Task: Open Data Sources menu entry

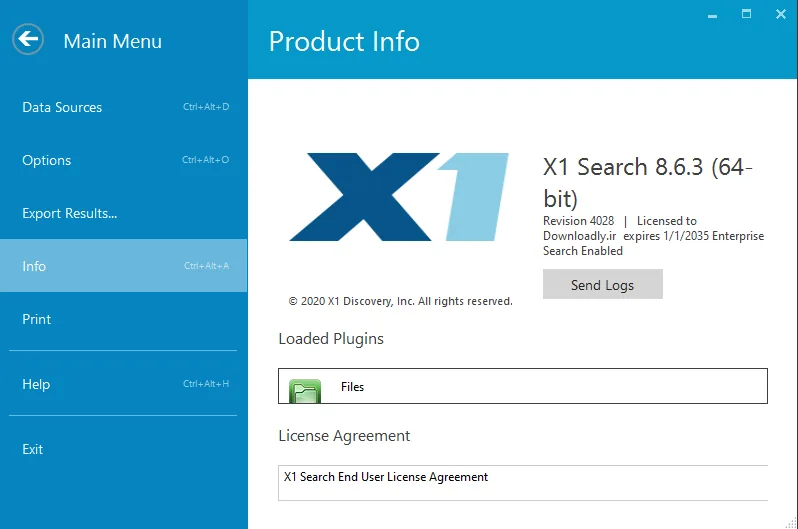Action: [x=124, y=107]
